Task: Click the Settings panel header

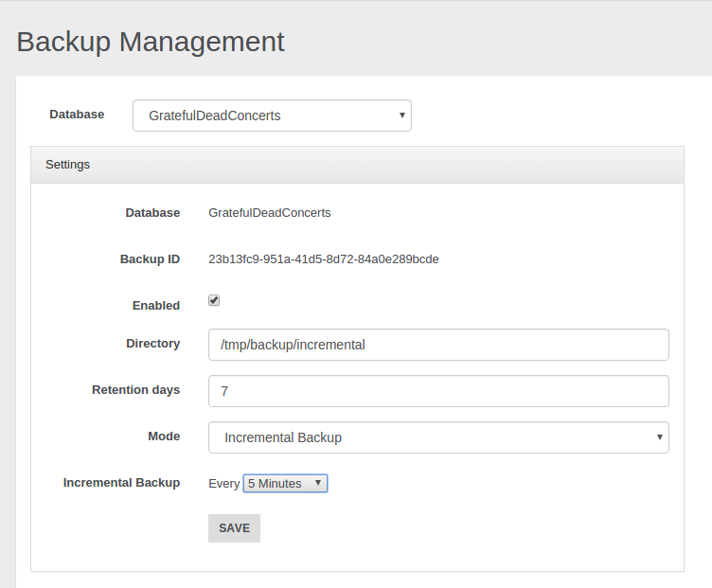Action: click(357, 165)
